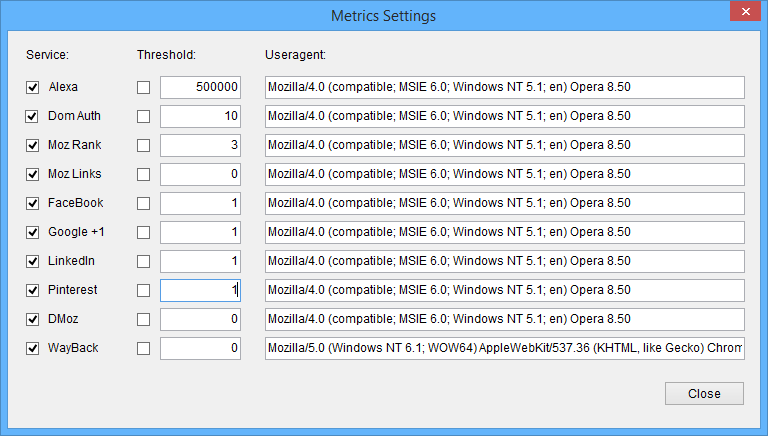Click the Alexa threshold field showing 500000

[x=200, y=88]
